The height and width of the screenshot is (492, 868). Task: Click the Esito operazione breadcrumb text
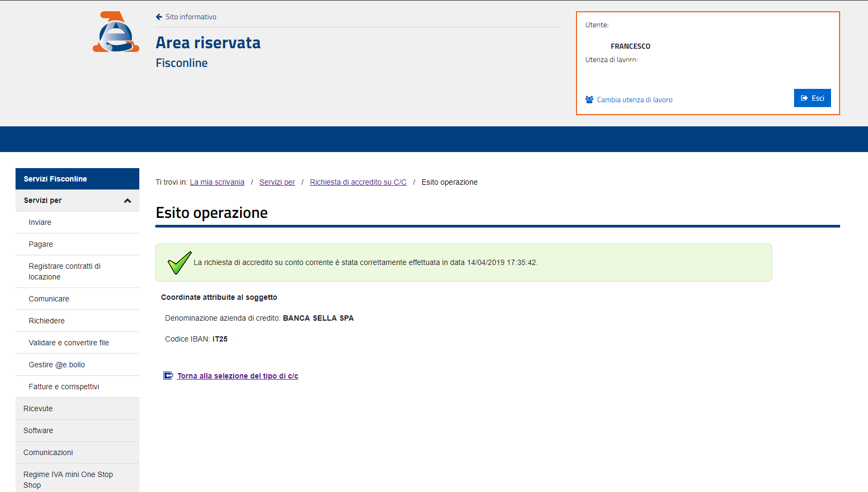[x=450, y=182]
